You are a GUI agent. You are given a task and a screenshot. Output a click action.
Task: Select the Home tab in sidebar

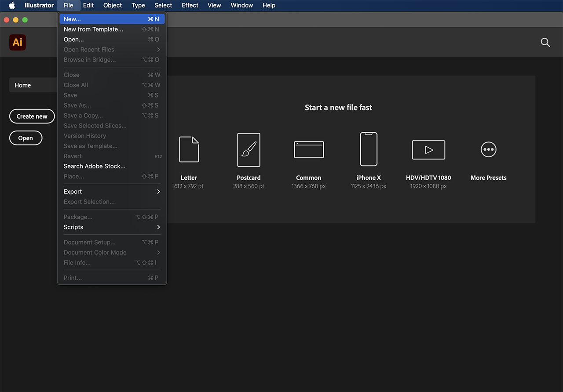[x=33, y=85]
